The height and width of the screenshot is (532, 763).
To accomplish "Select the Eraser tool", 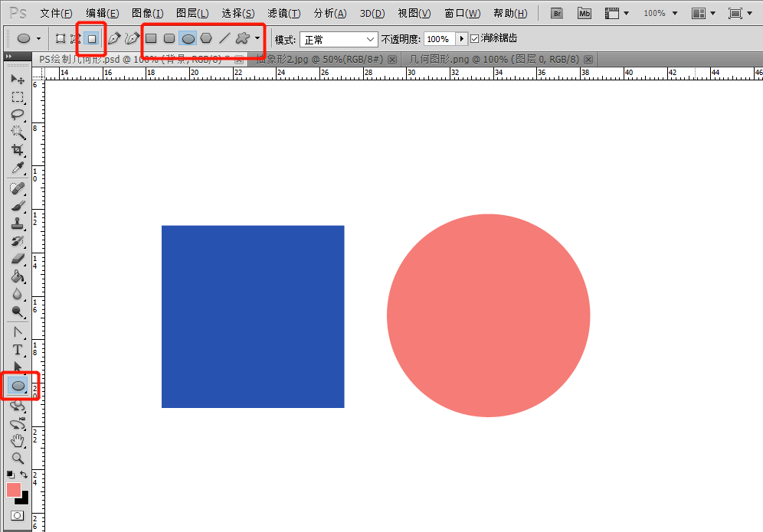I will [x=18, y=259].
